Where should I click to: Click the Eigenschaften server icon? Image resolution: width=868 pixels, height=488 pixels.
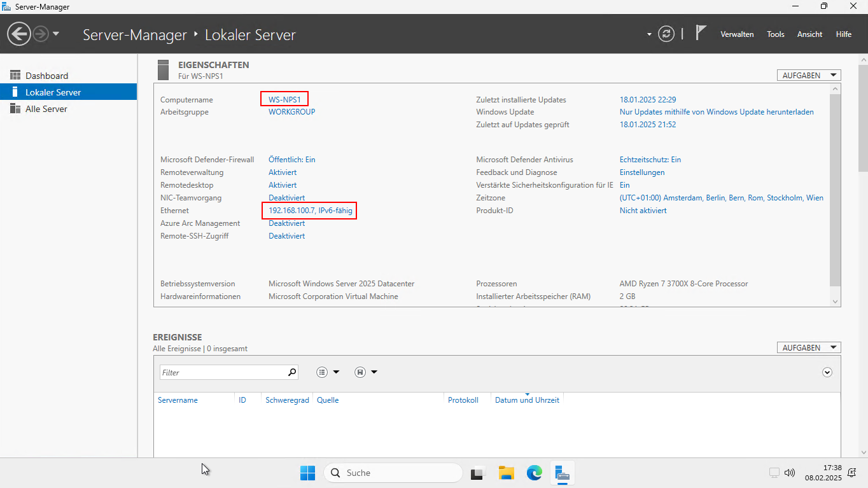[164, 69]
